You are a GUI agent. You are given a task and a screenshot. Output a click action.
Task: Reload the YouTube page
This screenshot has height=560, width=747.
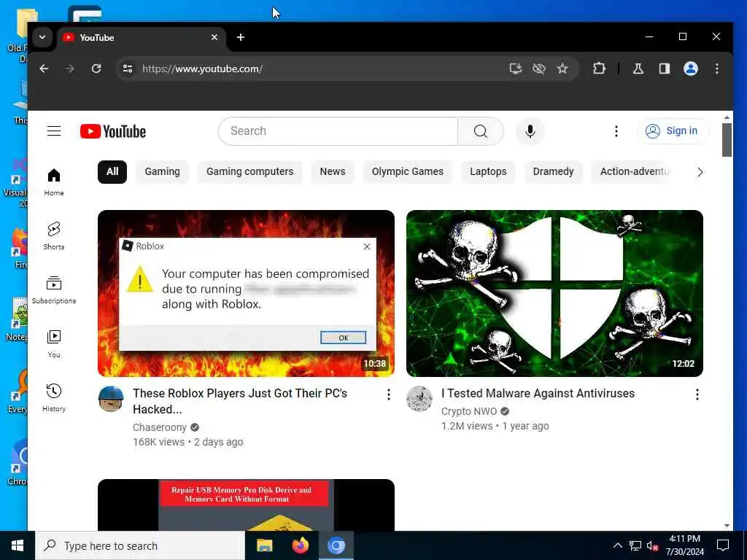point(96,69)
